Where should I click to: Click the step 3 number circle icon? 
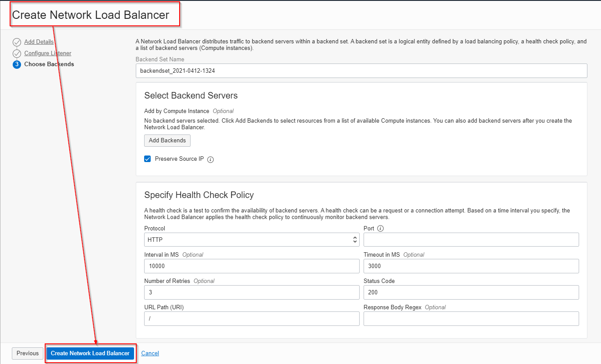[17, 64]
